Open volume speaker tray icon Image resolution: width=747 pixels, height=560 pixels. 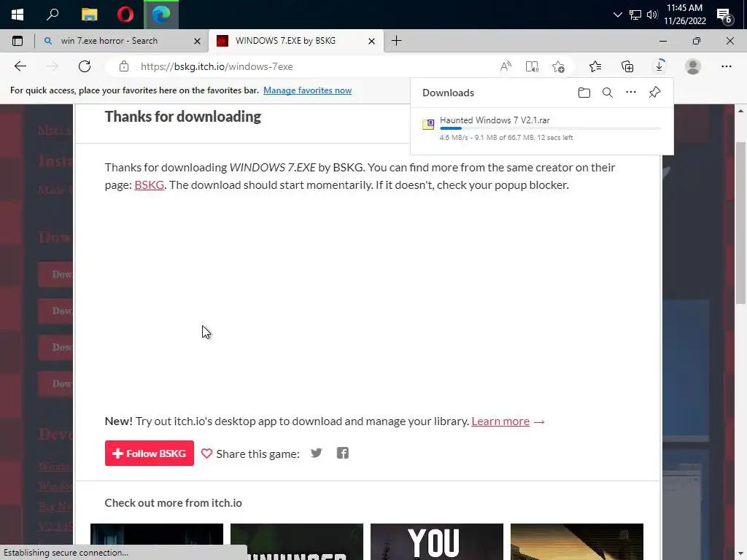[x=651, y=15]
